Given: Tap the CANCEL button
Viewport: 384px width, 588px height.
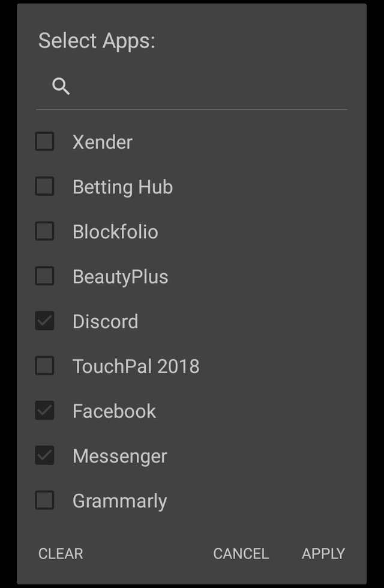Looking at the screenshot, I should 241,554.
